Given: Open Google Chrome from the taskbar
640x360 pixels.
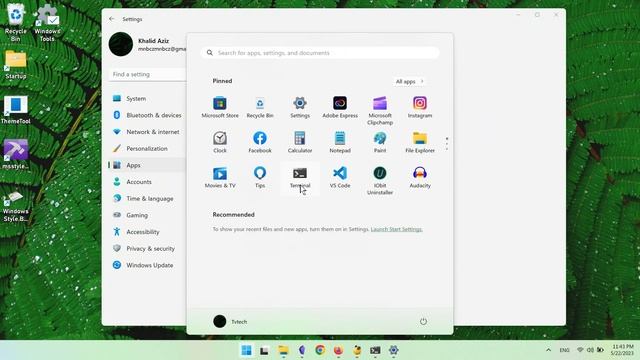Looking at the screenshot, I should coord(320,350).
